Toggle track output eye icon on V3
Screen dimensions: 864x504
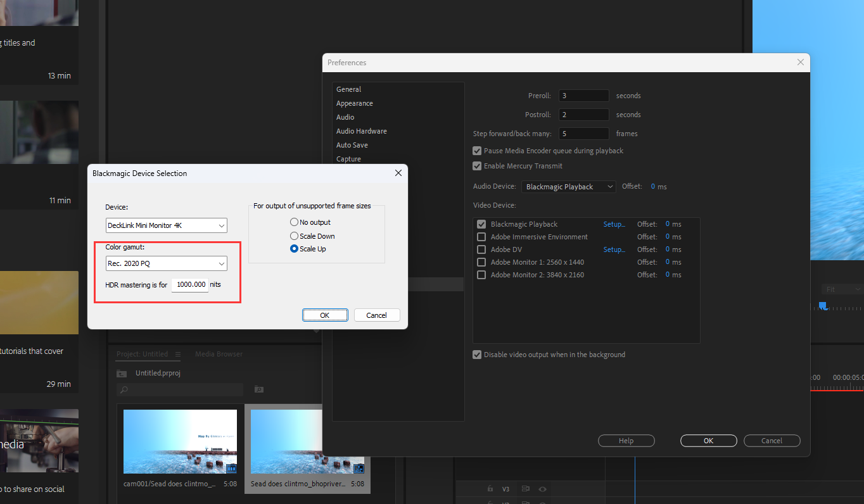point(542,489)
